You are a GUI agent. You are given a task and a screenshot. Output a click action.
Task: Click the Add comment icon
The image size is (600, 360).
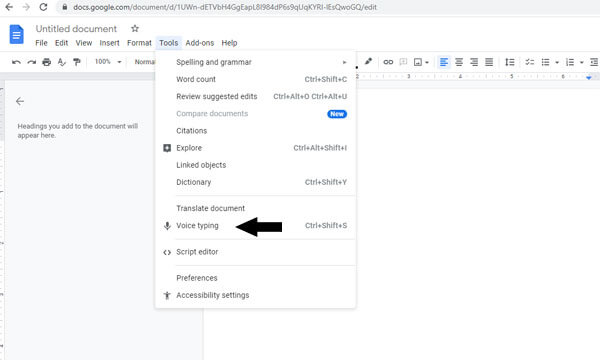[x=403, y=62]
